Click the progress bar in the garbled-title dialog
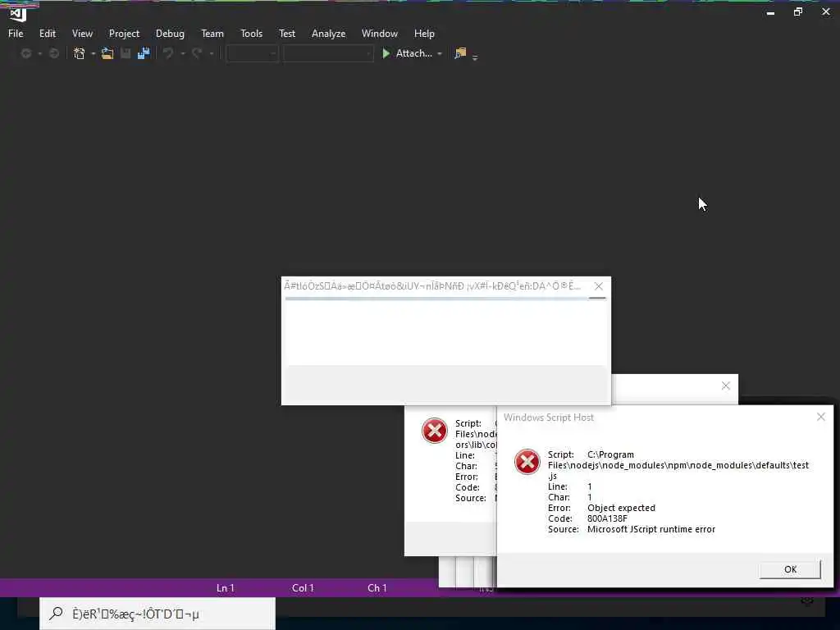Viewport: 840px width, 630px height. (445, 299)
